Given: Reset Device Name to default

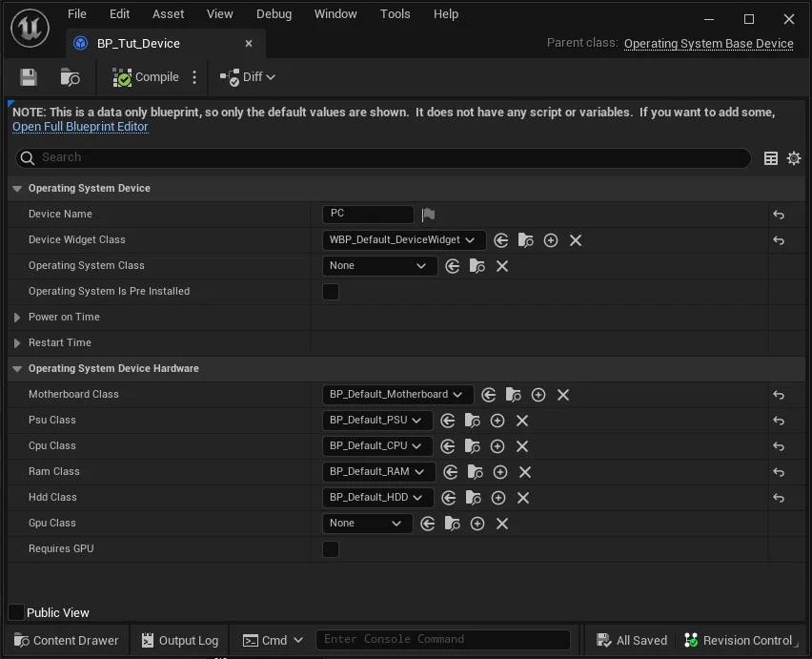Looking at the screenshot, I should pyautogui.click(x=779, y=215).
